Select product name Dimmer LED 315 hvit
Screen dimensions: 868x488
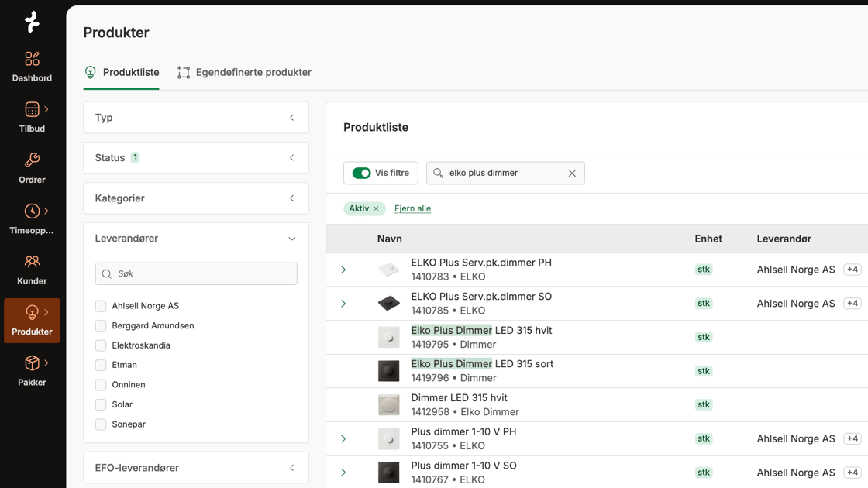pos(459,398)
